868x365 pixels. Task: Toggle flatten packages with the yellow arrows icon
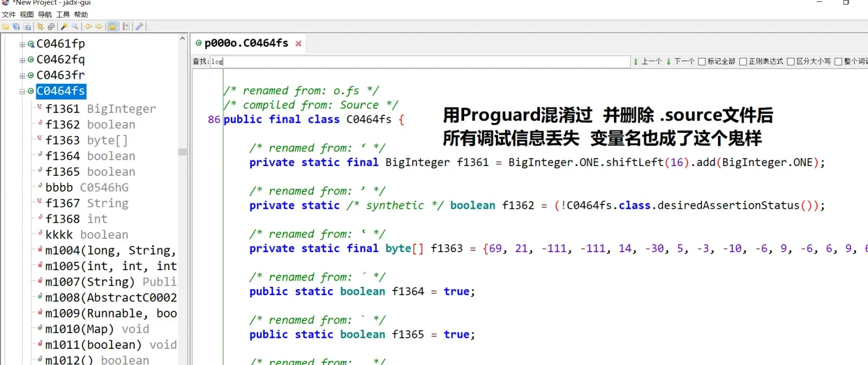pos(41,26)
